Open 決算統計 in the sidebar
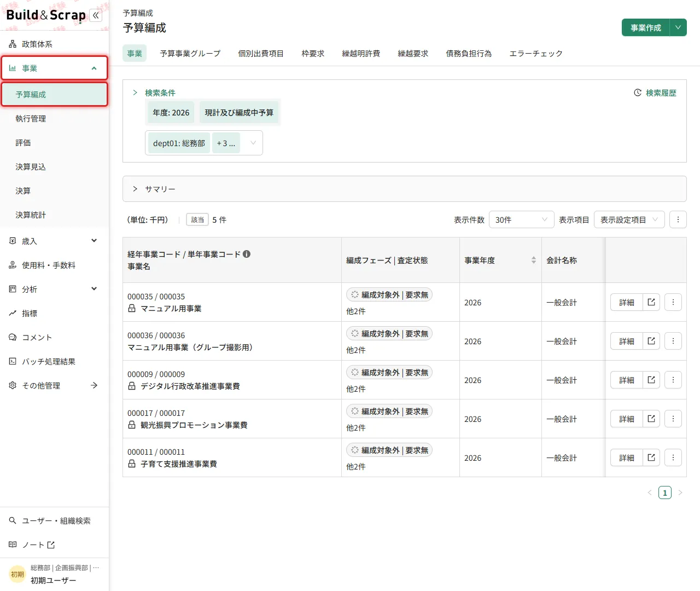700x591 pixels. (x=55, y=215)
